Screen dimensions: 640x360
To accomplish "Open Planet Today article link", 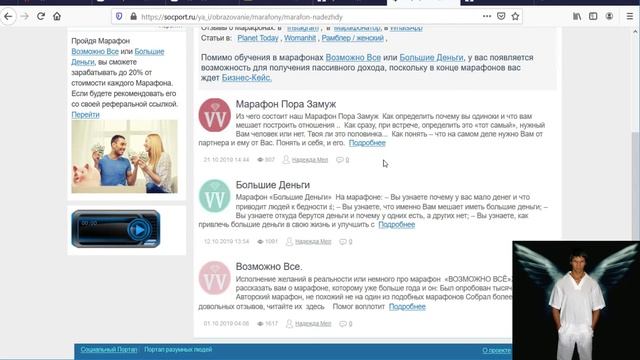I will pos(258,38).
